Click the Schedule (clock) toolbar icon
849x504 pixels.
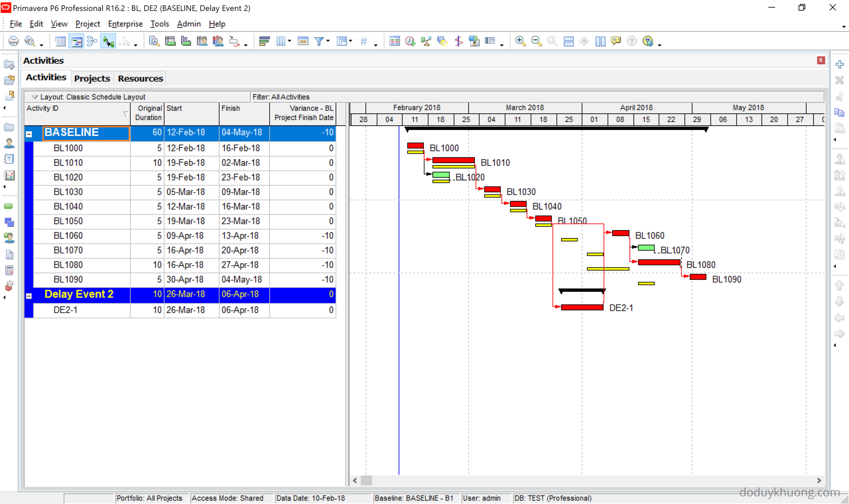tap(410, 41)
